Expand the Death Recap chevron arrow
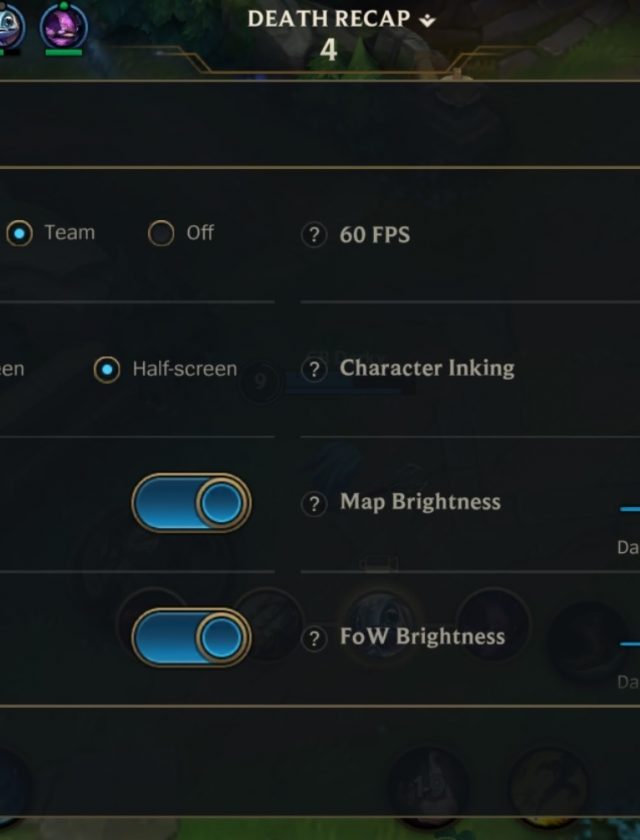The image size is (640, 840). [428, 20]
